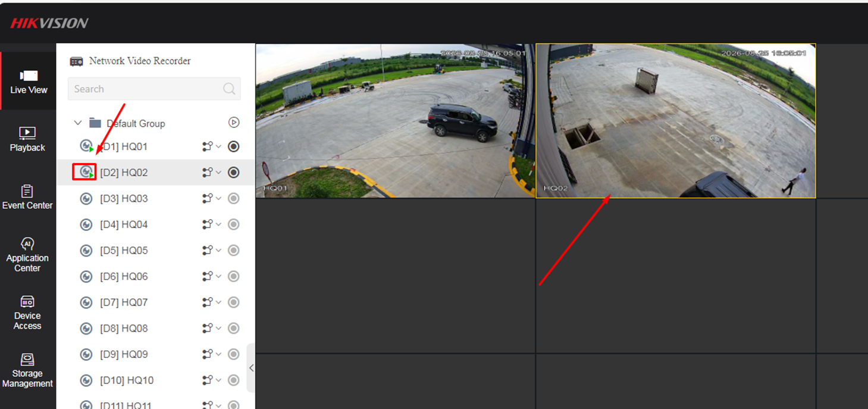Image resolution: width=868 pixels, height=409 pixels.
Task: Open Storage Management in sidebar
Action: (27, 370)
